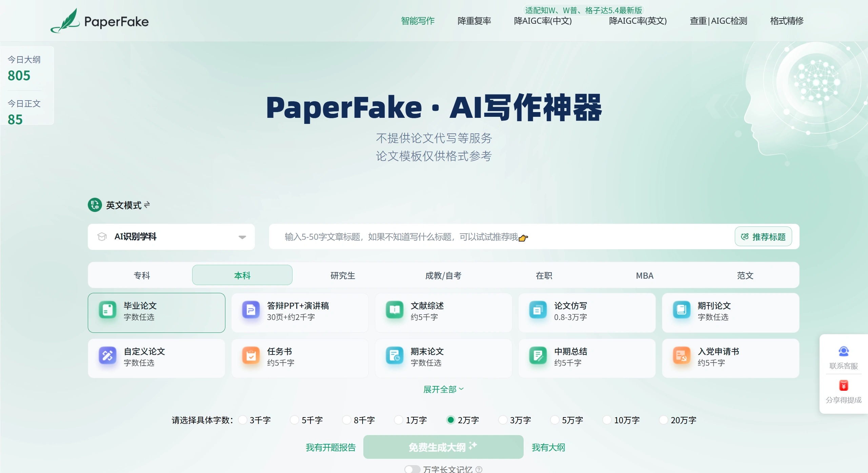
Task: Click the graduation cap icon in subject selector
Action: [102, 237]
